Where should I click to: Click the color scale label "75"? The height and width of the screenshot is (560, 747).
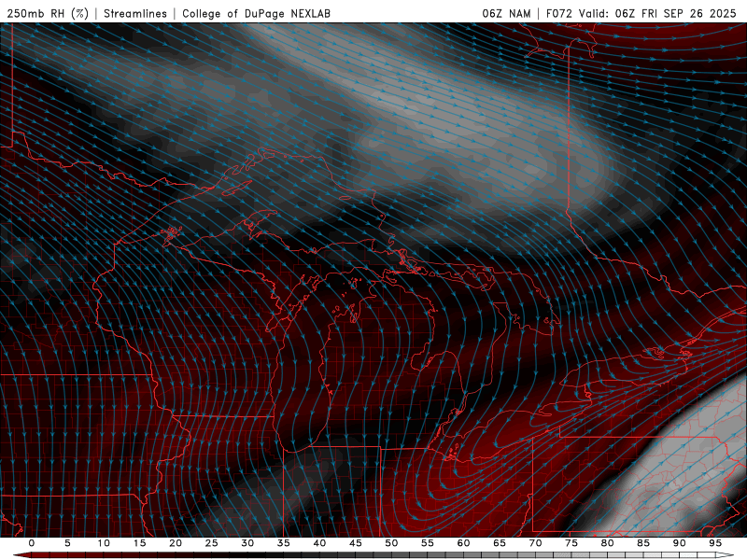[x=571, y=543]
